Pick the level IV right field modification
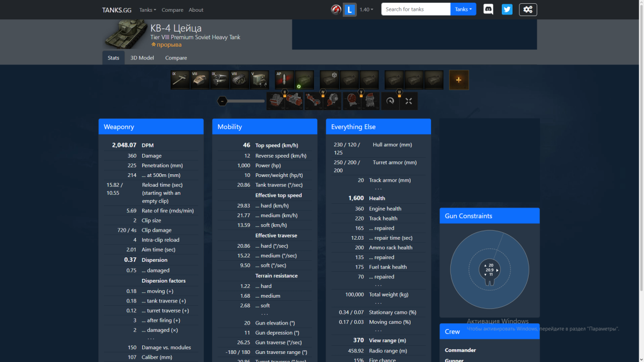This screenshot has width=644, height=362. [332, 101]
